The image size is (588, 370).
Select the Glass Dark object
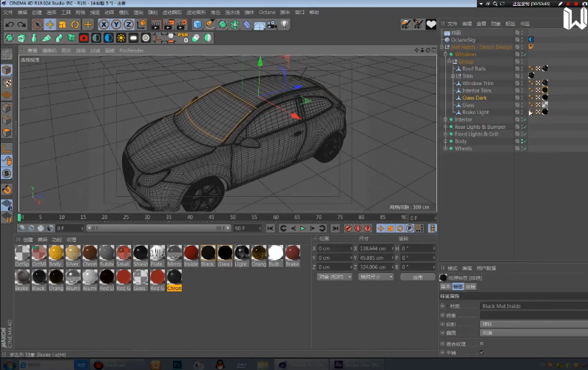pyautogui.click(x=474, y=98)
